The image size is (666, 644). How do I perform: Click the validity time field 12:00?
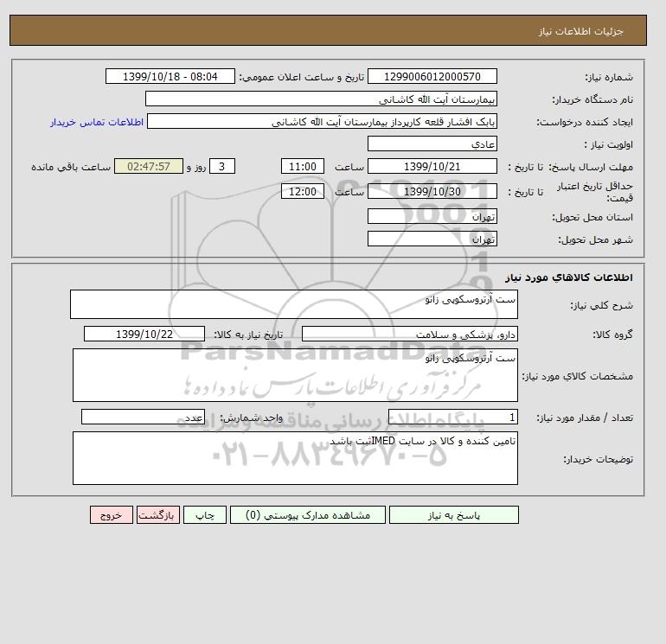(303, 191)
